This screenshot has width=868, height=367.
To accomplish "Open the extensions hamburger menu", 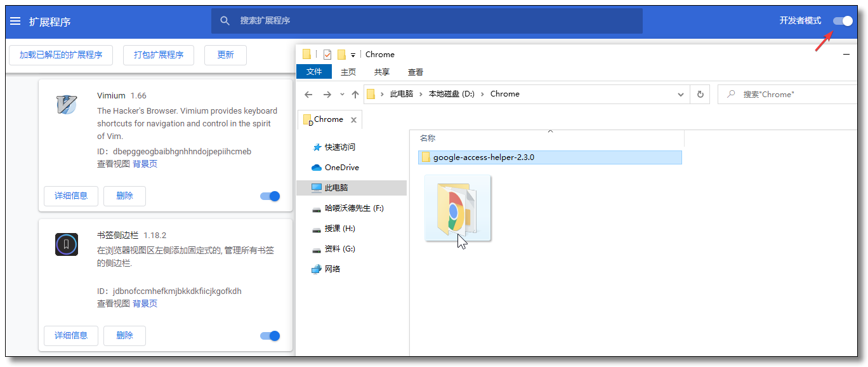I will 15,21.
